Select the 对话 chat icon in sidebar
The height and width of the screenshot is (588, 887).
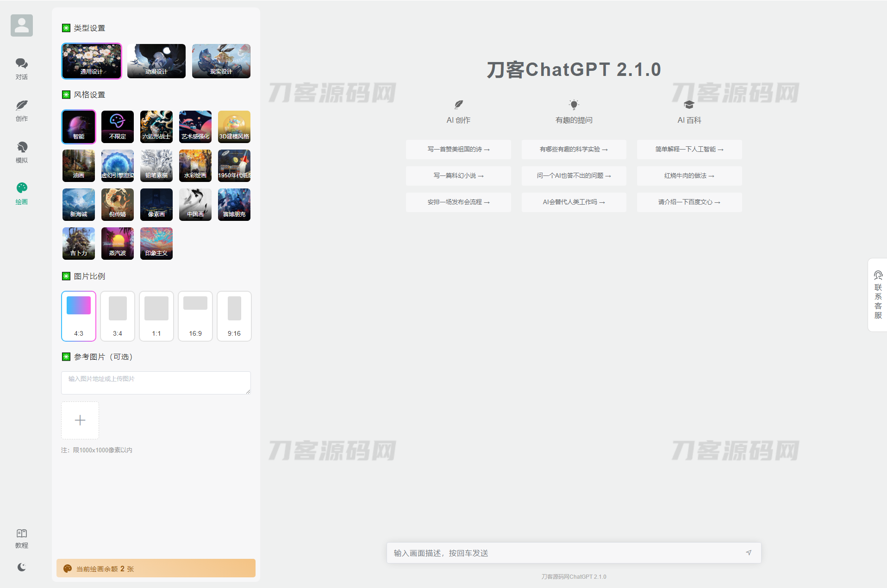point(21,69)
